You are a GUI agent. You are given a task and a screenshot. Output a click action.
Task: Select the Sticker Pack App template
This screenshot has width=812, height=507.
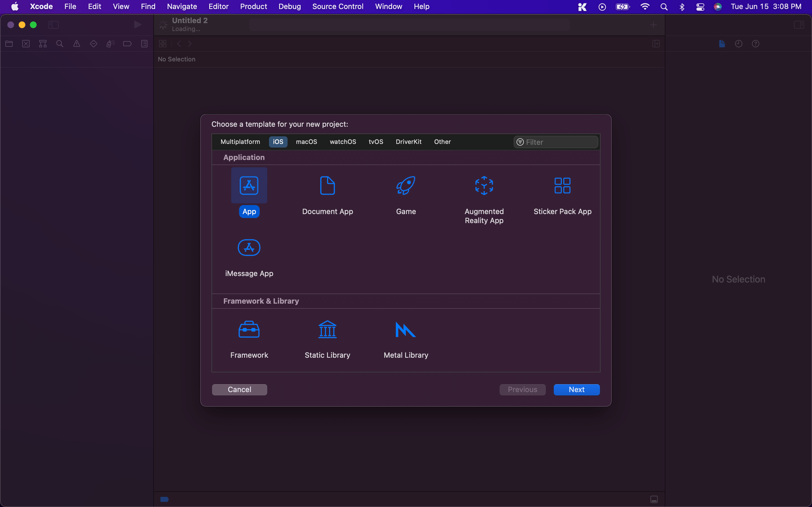point(562,185)
